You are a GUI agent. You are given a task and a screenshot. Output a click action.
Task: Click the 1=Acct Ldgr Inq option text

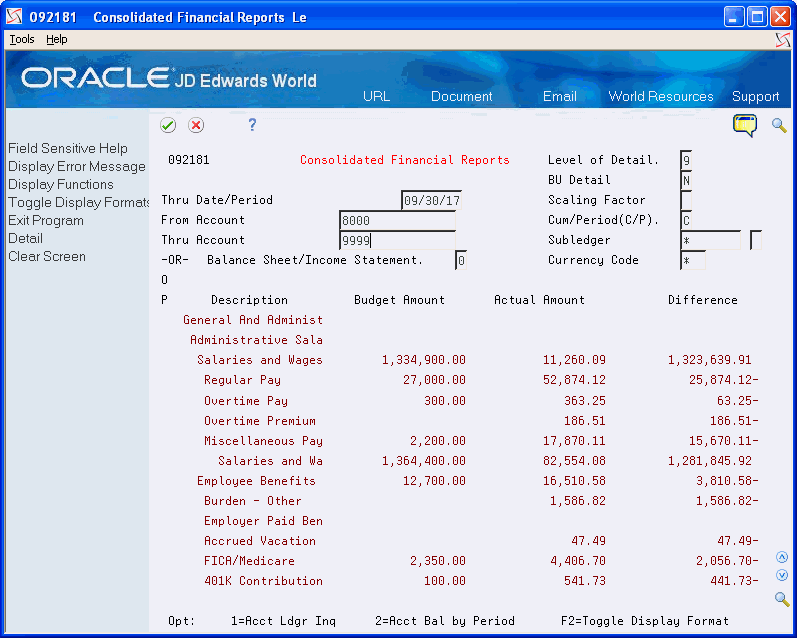(283, 621)
